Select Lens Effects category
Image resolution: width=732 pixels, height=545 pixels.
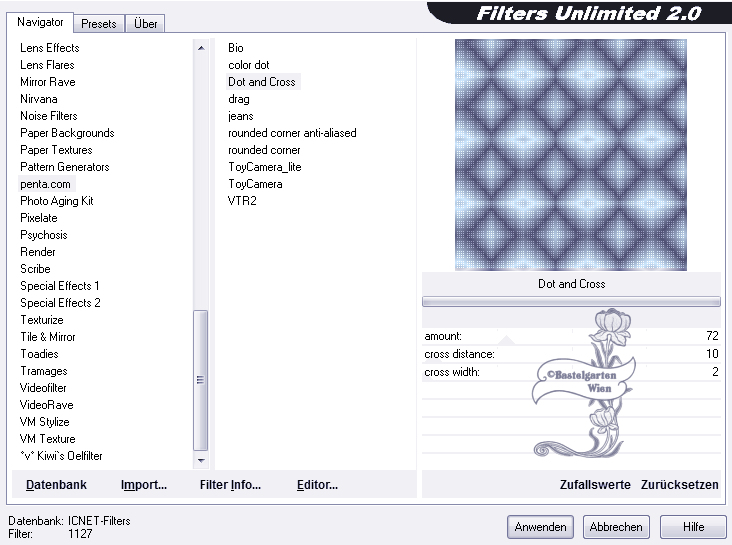point(49,48)
